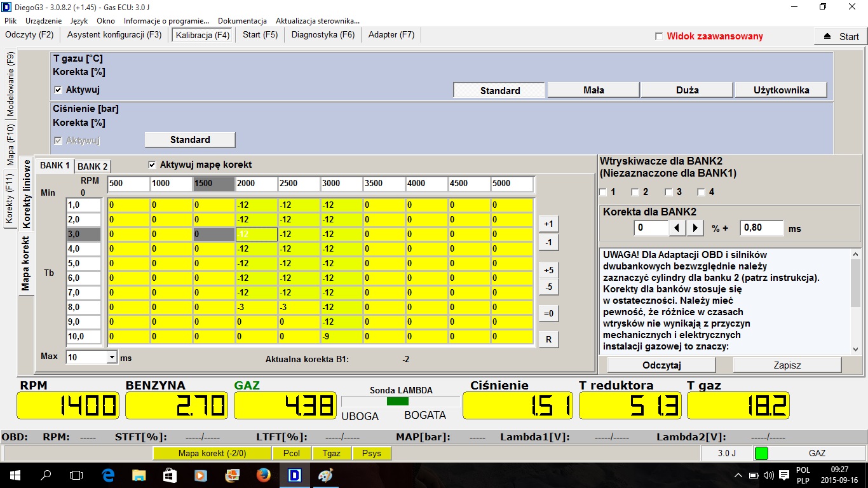Click the Firefox icon in the taskbar
This screenshot has height=488, width=868.
263,475
